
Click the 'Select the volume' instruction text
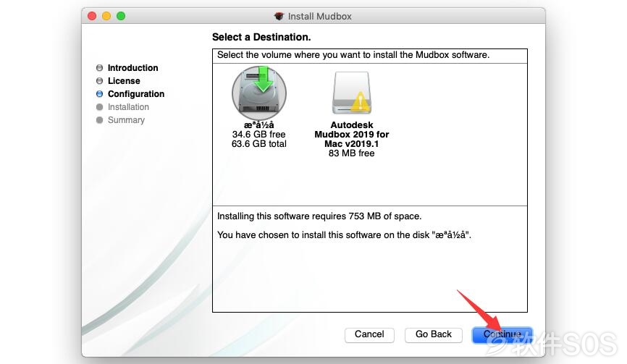353,55
